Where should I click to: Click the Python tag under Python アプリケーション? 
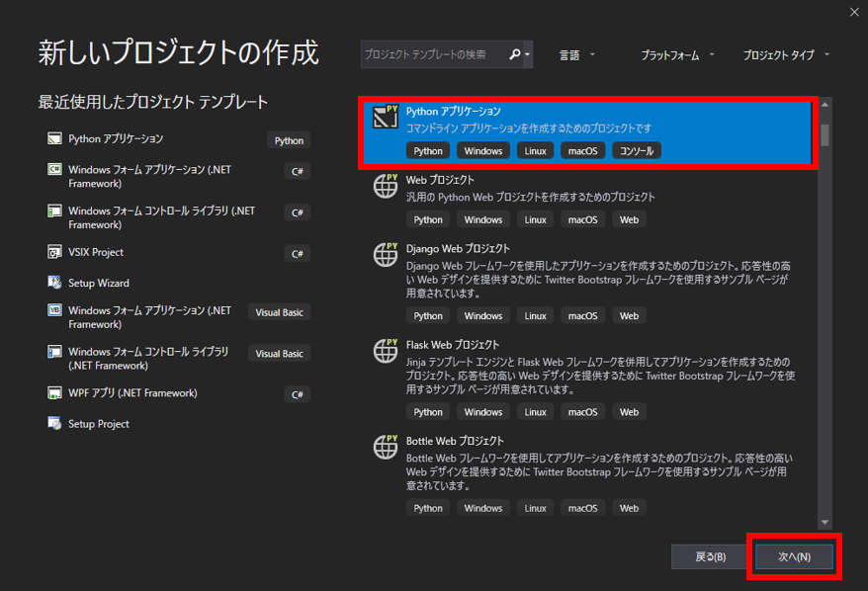(x=428, y=150)
